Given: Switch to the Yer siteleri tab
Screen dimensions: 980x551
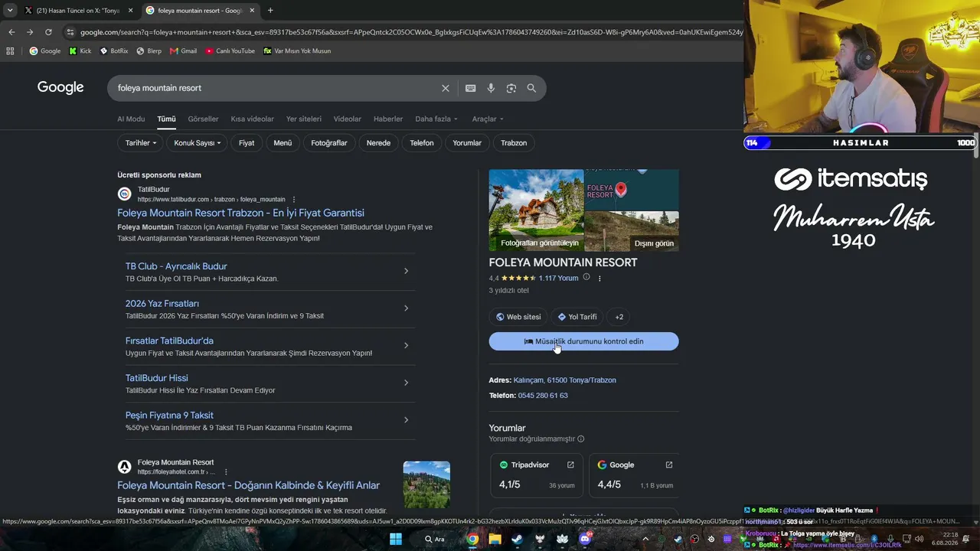Looking at the screenshot, I should tap(304, 119).
